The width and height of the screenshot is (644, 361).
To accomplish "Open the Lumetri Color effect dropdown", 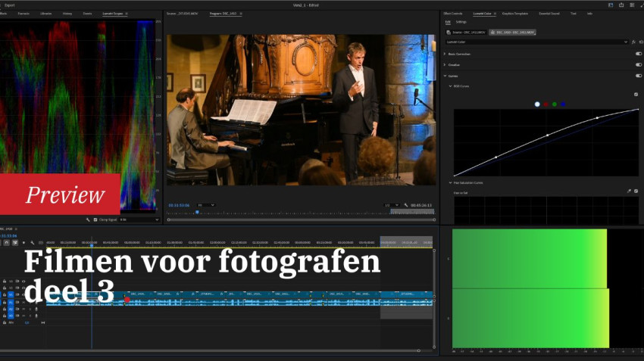I will coord(537,42).
